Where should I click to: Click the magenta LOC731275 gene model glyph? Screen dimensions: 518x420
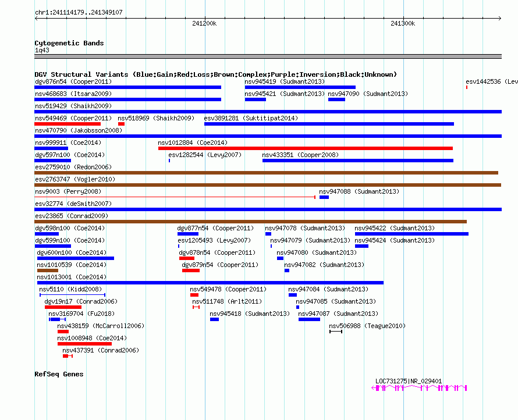(x=419, y=388)
